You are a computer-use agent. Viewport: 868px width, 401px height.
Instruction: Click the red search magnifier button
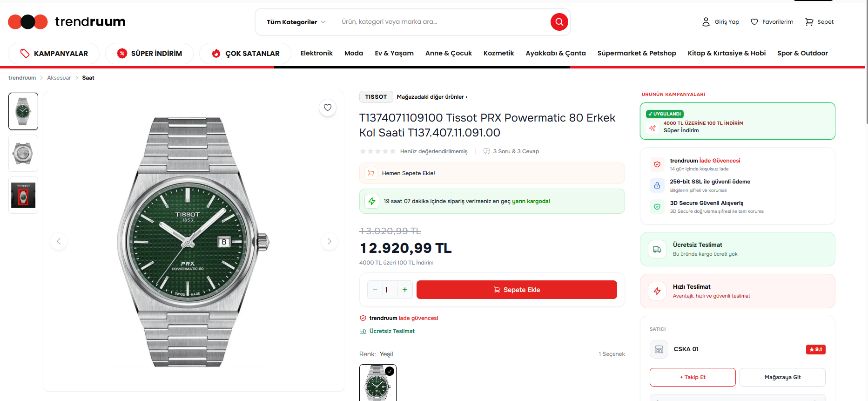pos(559,22)
